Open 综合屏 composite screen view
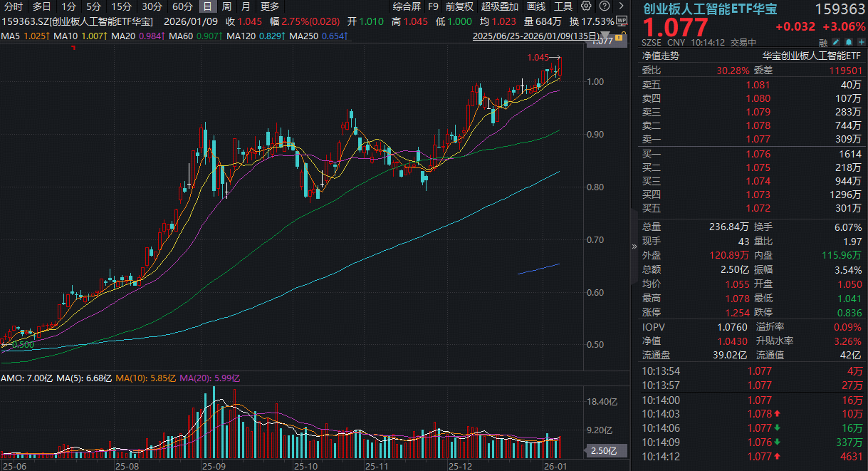 tap(407, 7)
